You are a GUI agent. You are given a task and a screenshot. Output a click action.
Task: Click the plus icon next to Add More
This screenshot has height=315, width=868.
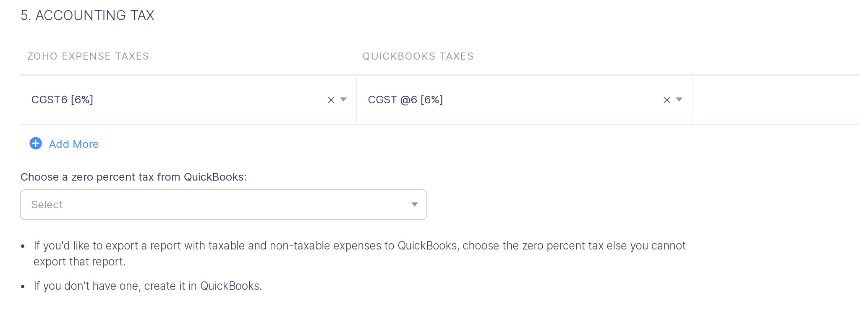36,144
